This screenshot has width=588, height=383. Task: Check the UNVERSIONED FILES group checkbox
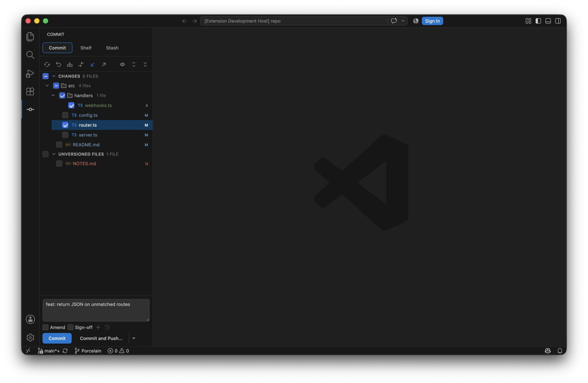(x=46, y=154)
